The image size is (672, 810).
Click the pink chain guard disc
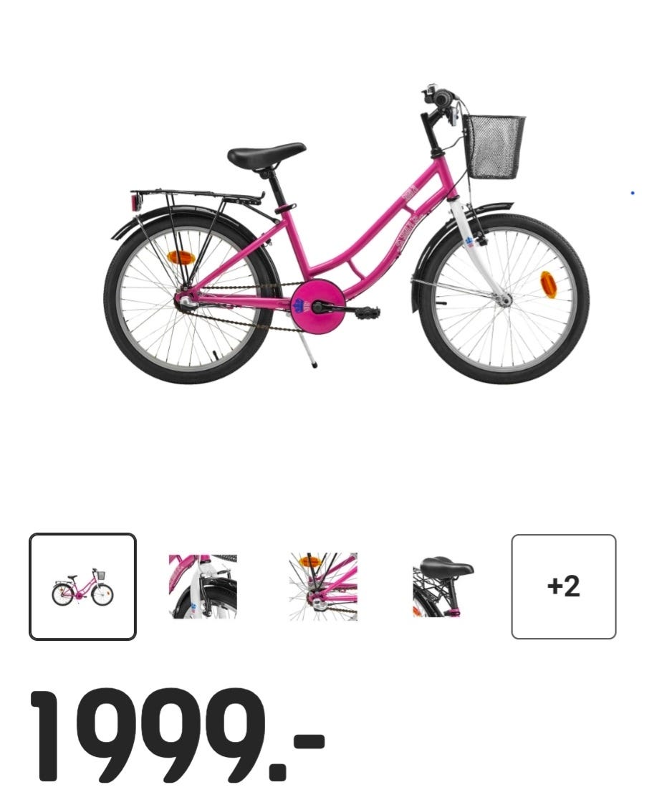pyautogui.click(x=315, y=306)
